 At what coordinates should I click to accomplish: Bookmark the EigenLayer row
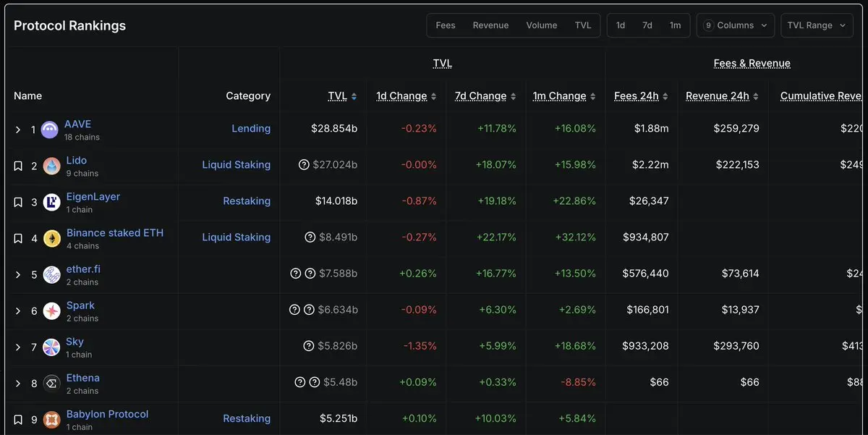[x=18, y=203]
